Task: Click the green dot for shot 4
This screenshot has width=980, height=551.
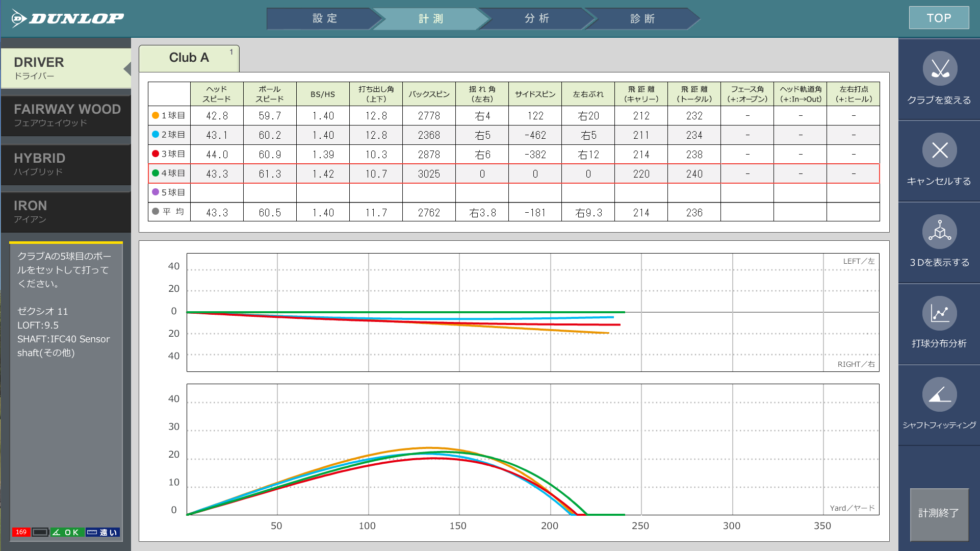Action: tap(156, 173)
